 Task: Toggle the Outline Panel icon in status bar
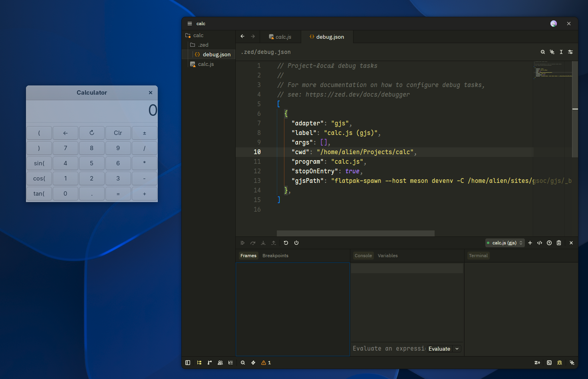click(230, 363)
